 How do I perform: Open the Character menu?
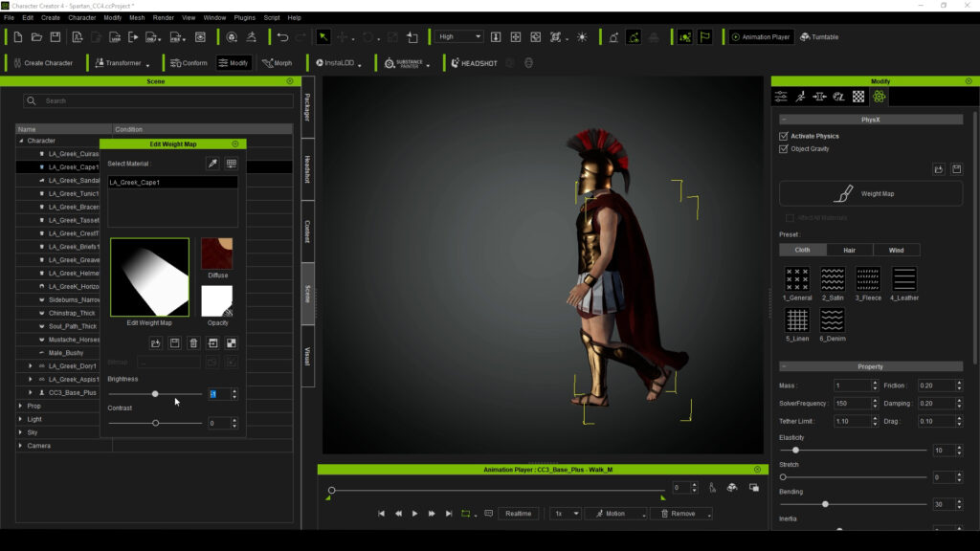[82, 17]
